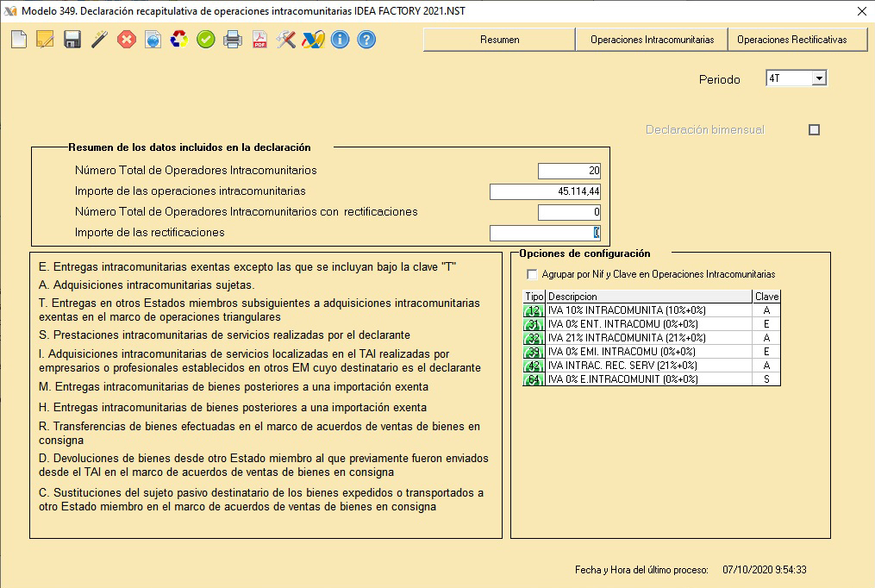Open the Operaciones Rectificativas tab
The image size is (875, 588).
click(x=798, y=40)
